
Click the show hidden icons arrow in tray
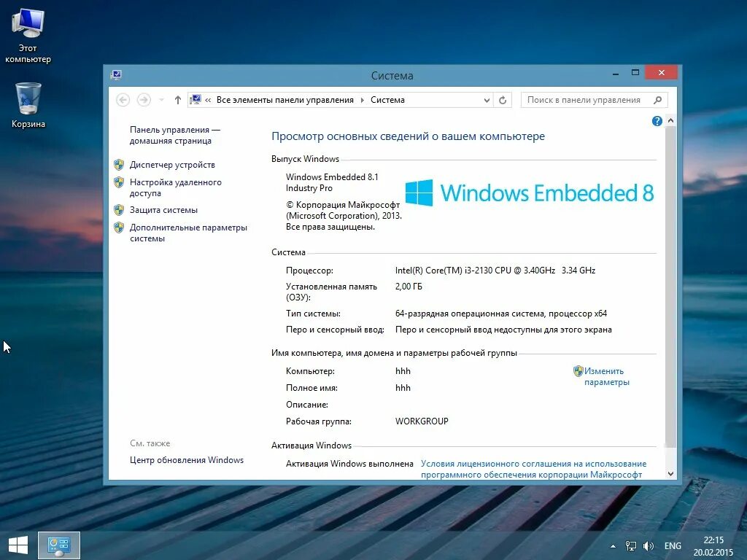point(613,545)
